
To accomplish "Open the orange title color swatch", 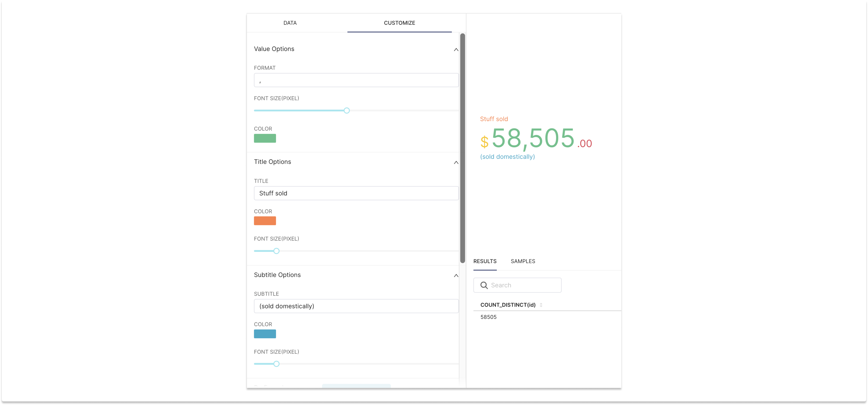I will pos(265,221).
